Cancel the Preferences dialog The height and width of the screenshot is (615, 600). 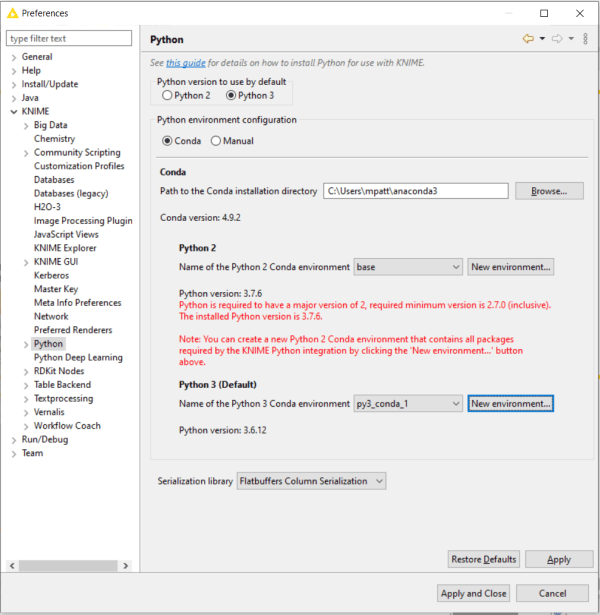coord(552,593)
